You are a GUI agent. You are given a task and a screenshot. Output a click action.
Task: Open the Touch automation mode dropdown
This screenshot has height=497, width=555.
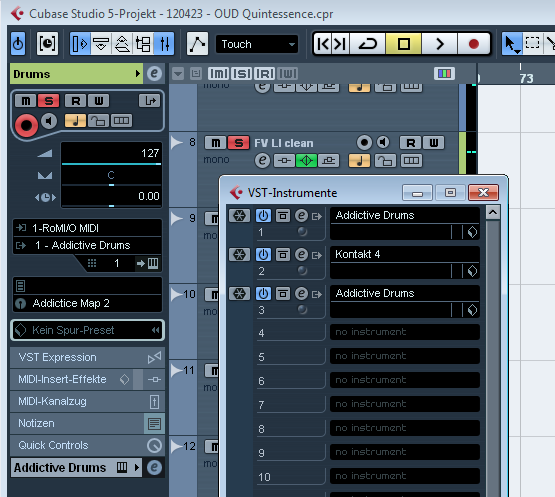tap(257, 44)
